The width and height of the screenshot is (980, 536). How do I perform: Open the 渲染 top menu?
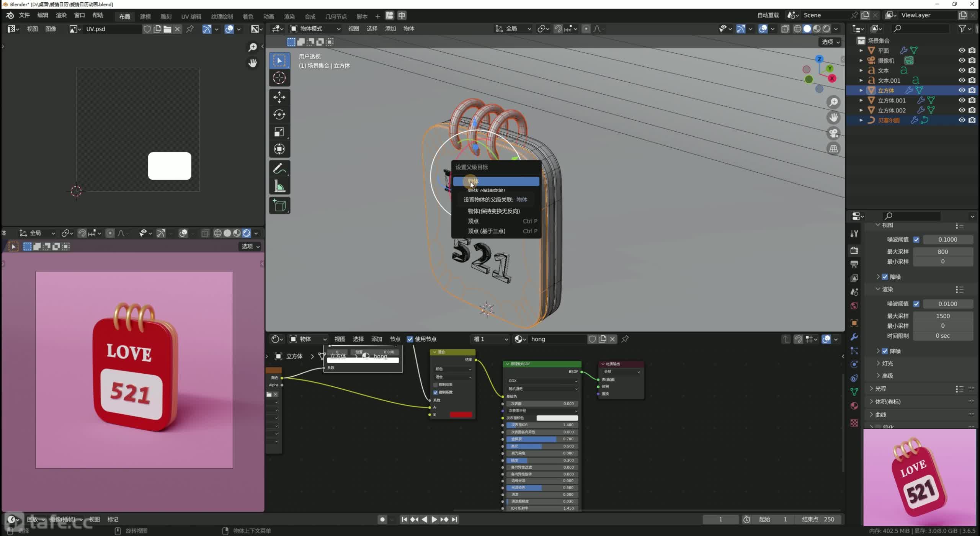(61, 15)
